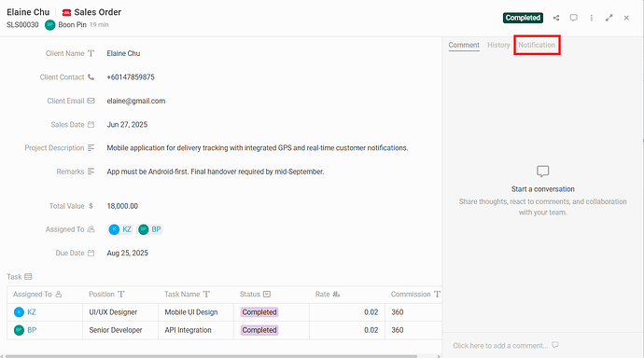Click the Client Name text field icon
This screenshot has width=644, height=358.
[91, 53]
